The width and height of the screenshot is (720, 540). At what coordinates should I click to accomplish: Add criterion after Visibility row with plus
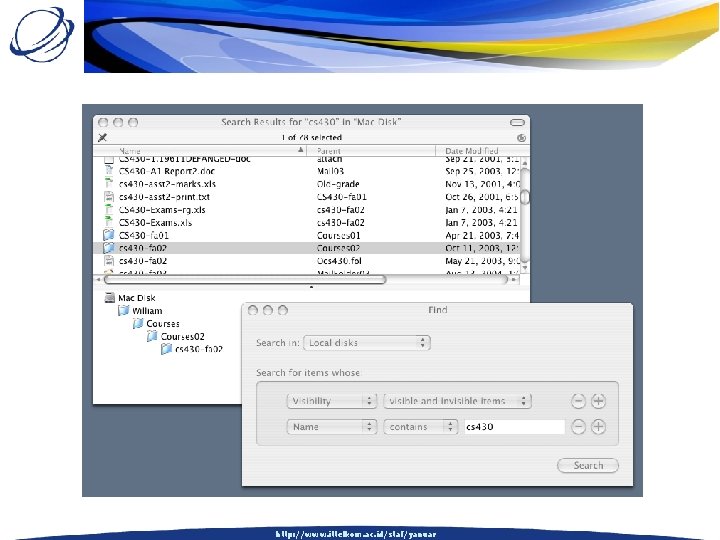click(598, 401)
